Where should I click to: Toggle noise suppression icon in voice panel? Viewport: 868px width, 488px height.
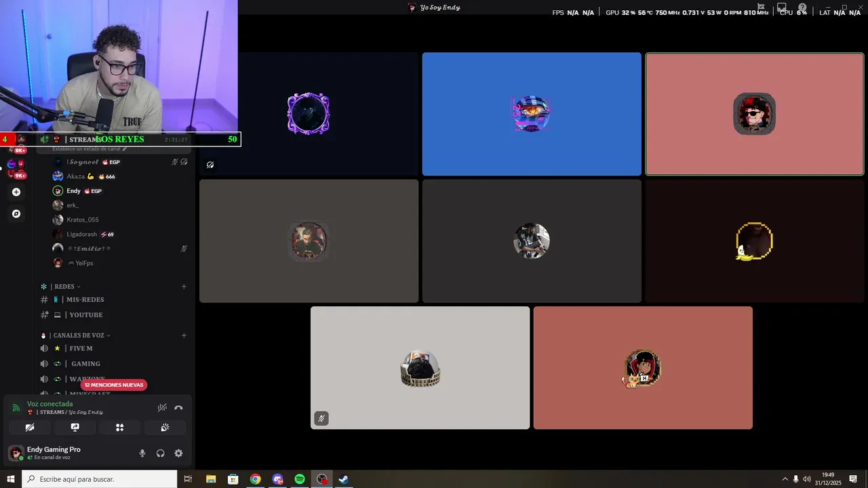pyautogui.click(x=162, y=408)
